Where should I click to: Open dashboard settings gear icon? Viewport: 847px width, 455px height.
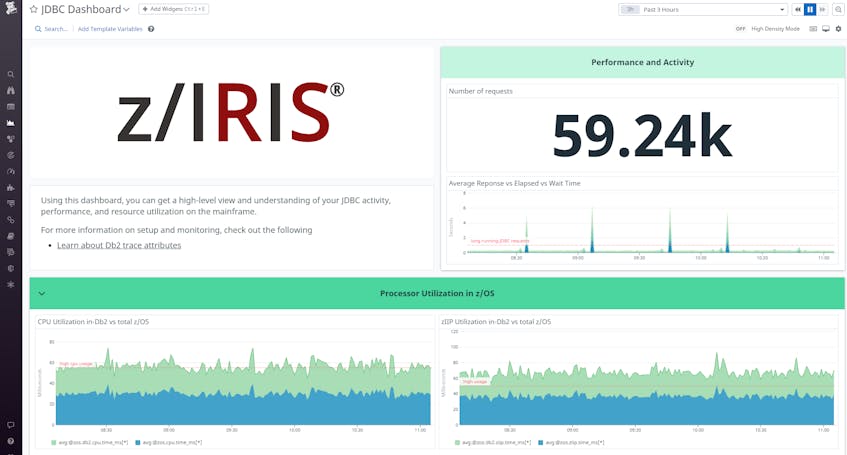(x=838, y=29)
